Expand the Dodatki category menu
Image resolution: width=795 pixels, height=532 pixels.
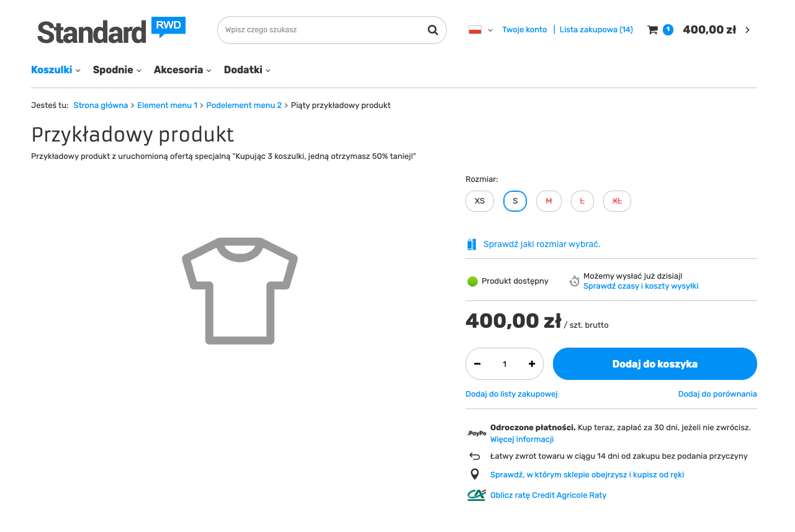pyautogui.click(x=247, y=70)
